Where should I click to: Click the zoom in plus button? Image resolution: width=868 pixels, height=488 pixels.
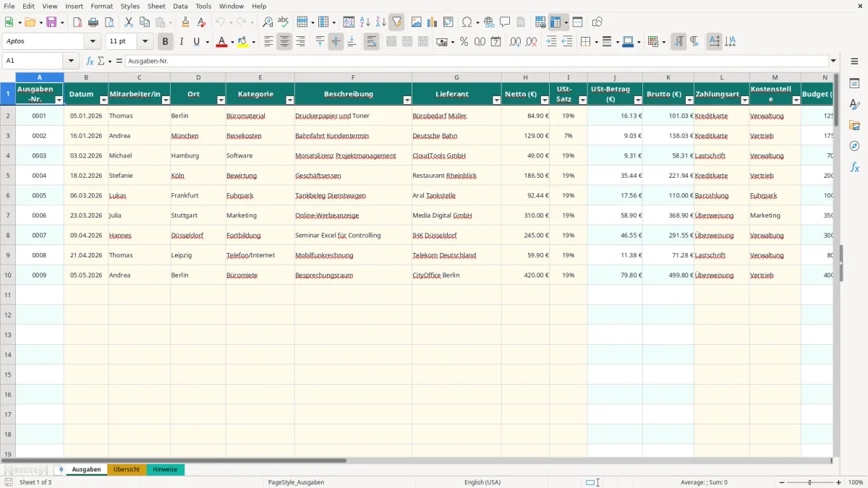[x=839, y=482]
